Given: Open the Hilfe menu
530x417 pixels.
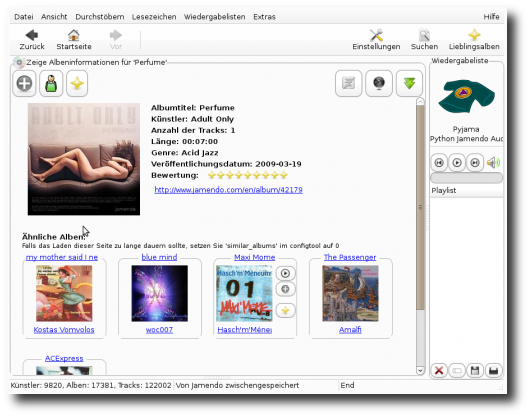Looking at the screenshot, I should coord(491,17).
